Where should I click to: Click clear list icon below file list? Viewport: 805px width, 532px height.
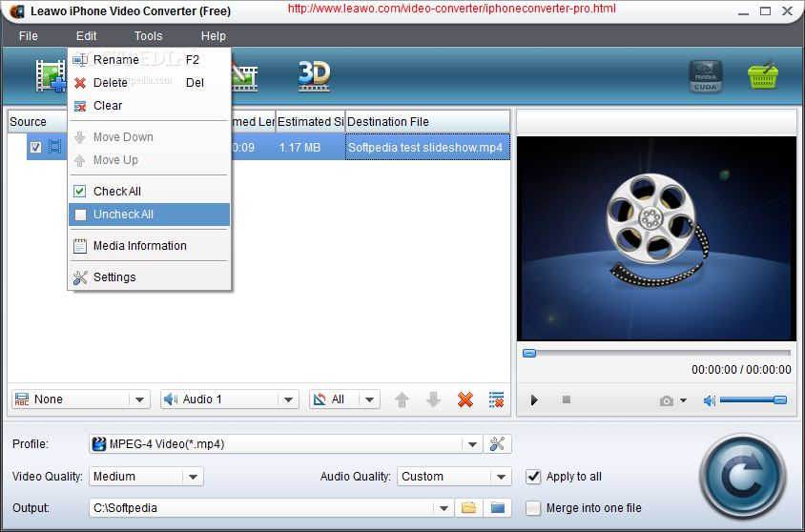tap(497, 399)
